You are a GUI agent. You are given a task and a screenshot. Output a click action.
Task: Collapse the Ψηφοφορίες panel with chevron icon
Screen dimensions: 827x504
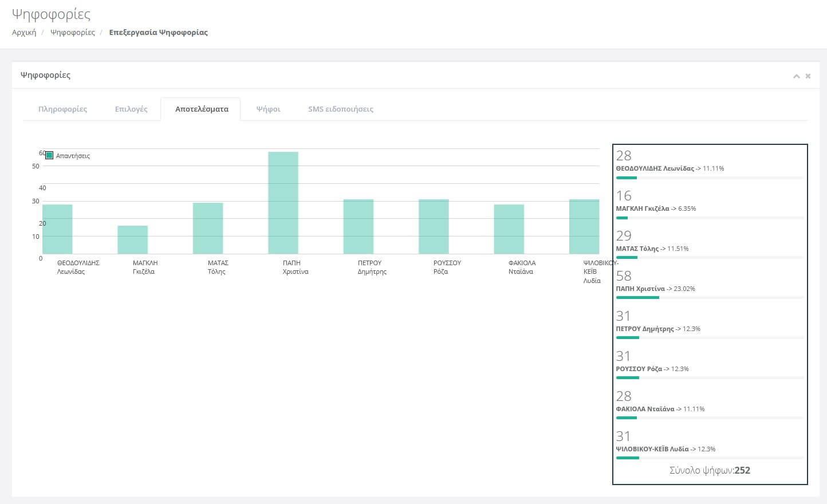(x=796, y=76)
